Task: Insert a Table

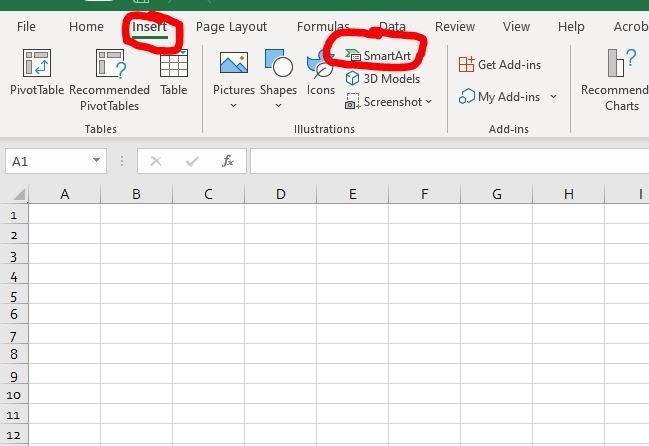Action: coord(174,73)
